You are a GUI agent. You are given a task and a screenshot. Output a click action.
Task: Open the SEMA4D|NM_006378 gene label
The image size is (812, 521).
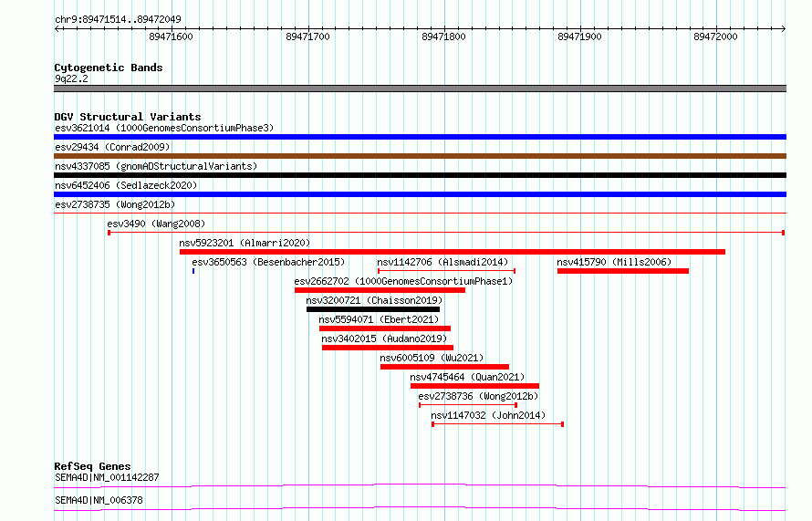click(99, 500)
